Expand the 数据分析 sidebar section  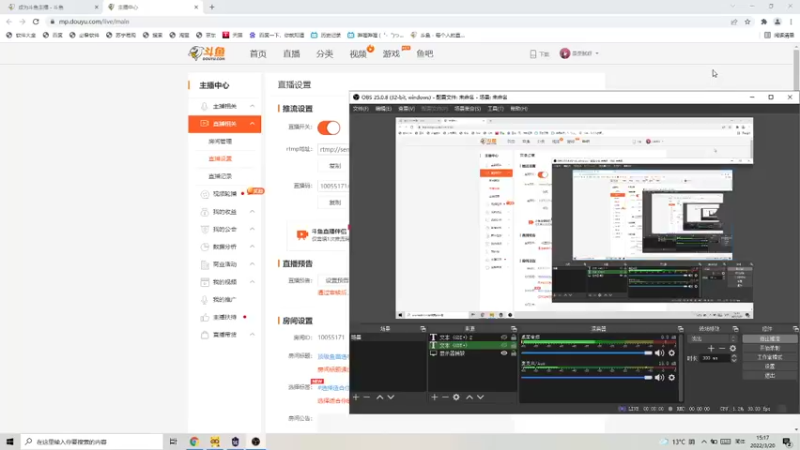pyautogui.click(x=252, y=246)
